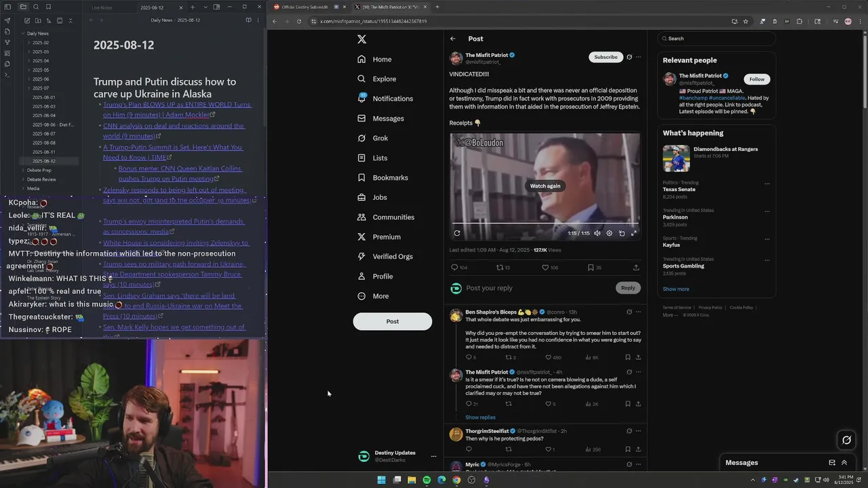Mute the video volume icon

(x=597, y=233)
